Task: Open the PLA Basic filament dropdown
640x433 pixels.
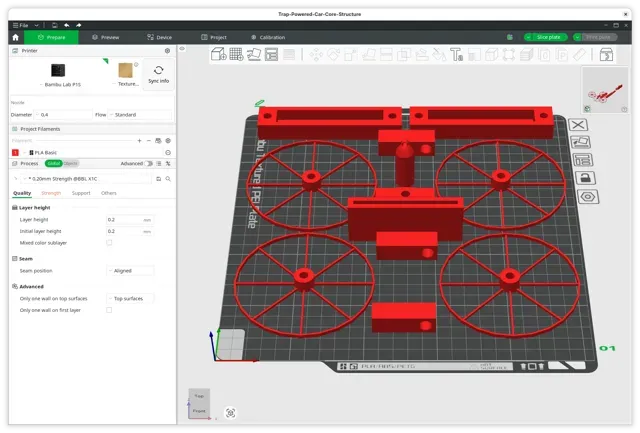Action: (x=92, y=152)
